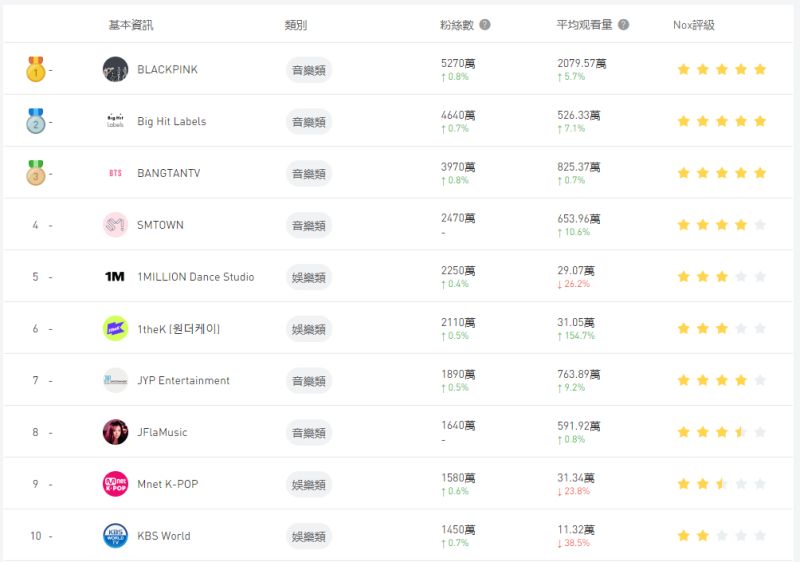Screen dimensions: 800x562
Task: Select the 音樂類 tag for BLACKPINK
Action: click(x=309, y=70)
